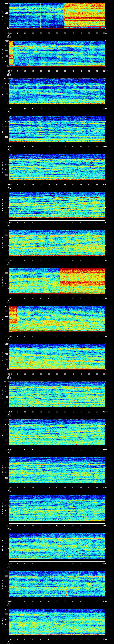Select the spectrogram panel starting at 12:43:00
The image size is (114, 644).
point(57,546)
